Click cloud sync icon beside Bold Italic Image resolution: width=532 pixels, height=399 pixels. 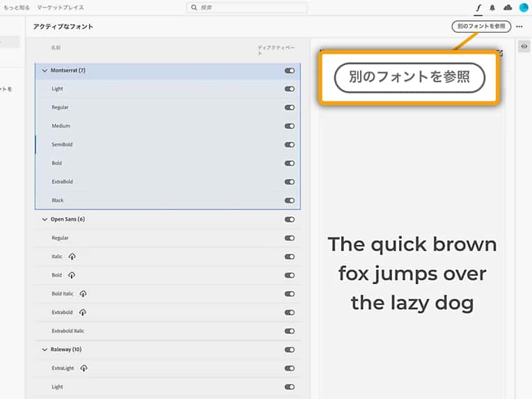(x=83, y=294)
